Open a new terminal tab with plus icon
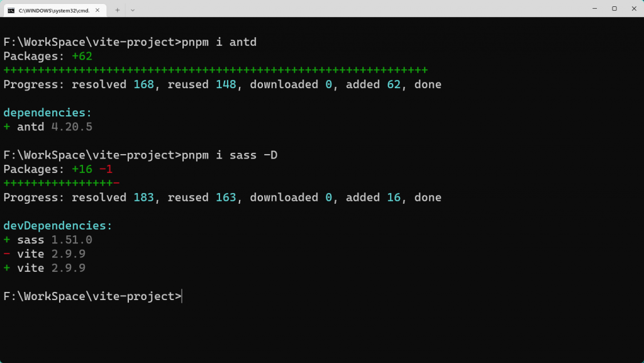644x363 pixels. pos(118,9)
